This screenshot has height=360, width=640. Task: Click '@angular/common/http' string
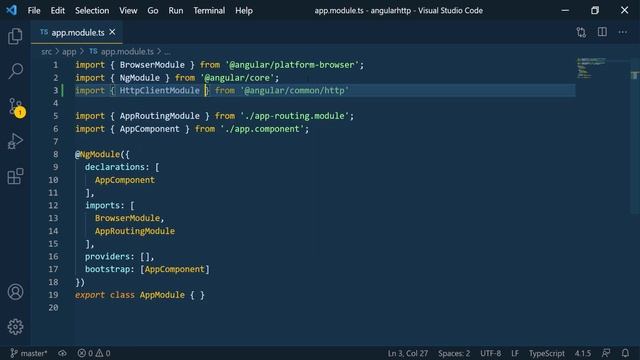click(295, 90)
